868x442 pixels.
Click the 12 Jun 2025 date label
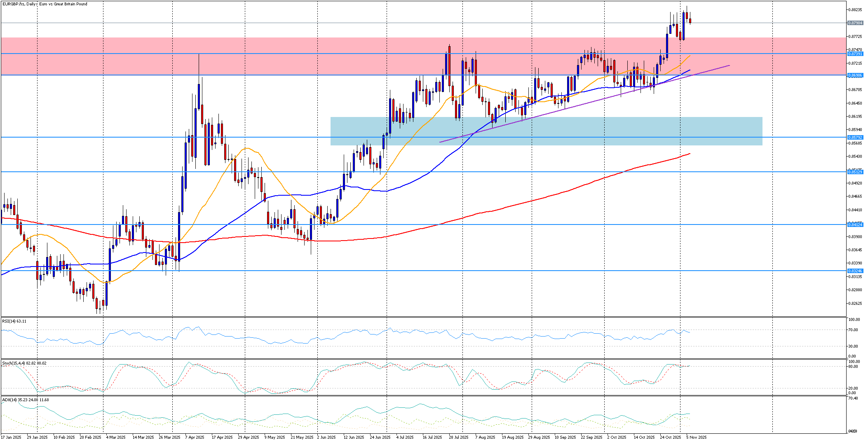[x=354, y=437]
